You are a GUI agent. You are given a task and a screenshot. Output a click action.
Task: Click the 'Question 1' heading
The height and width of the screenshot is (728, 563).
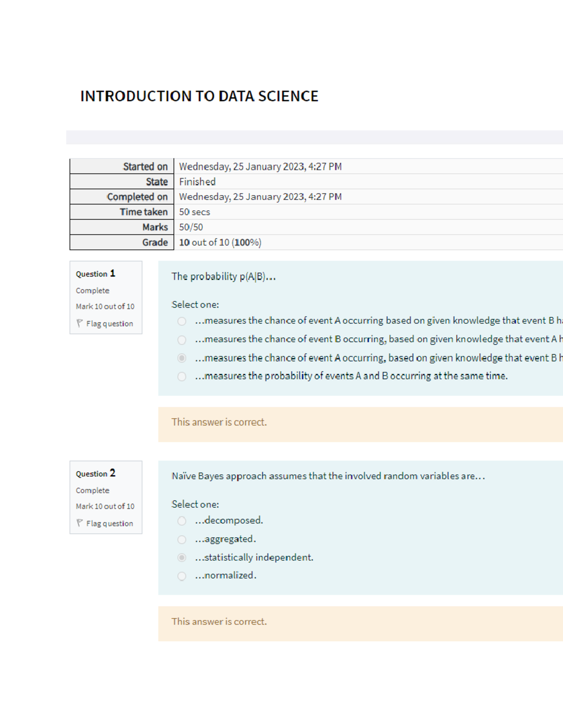pos(95,274)
